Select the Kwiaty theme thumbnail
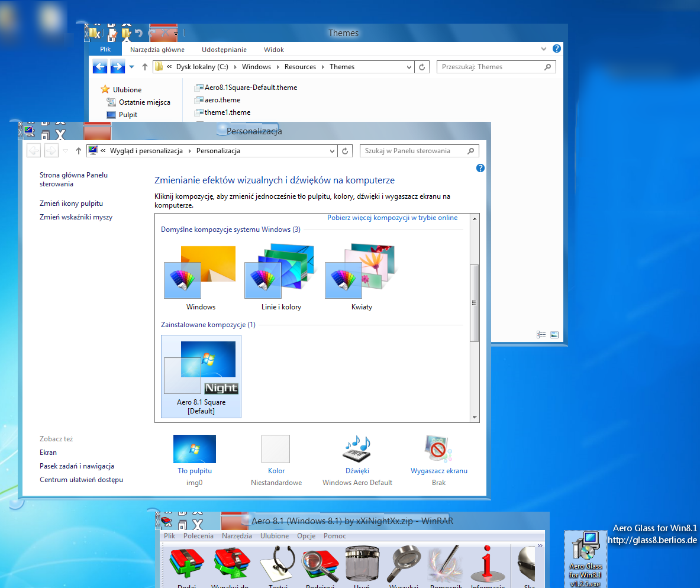This screenshot has width=700, height=588. click(362, 277)
